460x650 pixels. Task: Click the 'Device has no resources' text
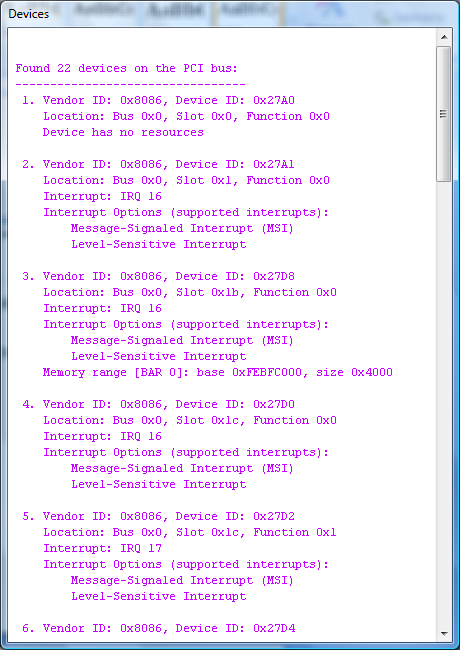coord(123,132)
